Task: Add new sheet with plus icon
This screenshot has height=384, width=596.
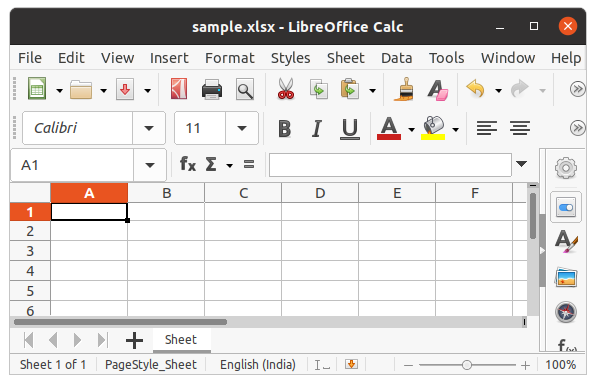Action: tap(134, 340)
